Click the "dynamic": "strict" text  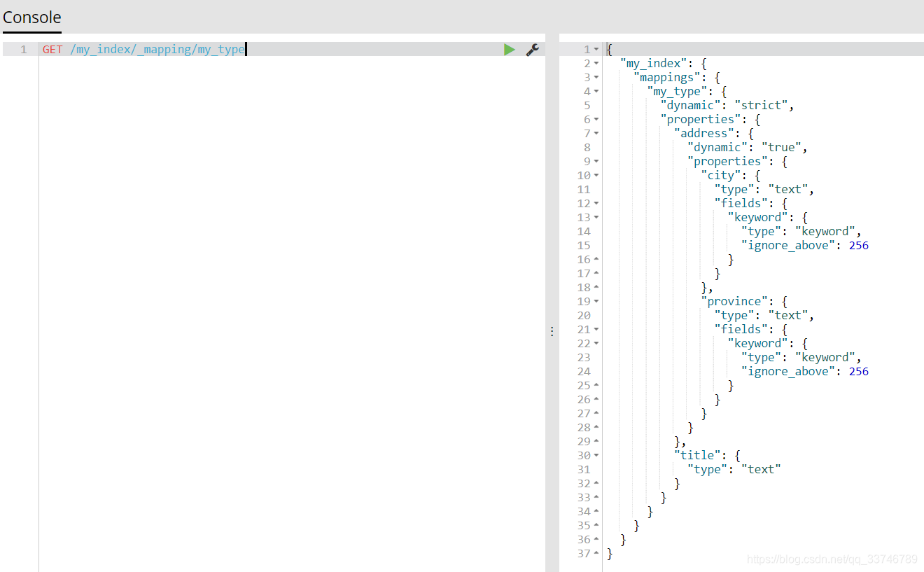(727, 106)
